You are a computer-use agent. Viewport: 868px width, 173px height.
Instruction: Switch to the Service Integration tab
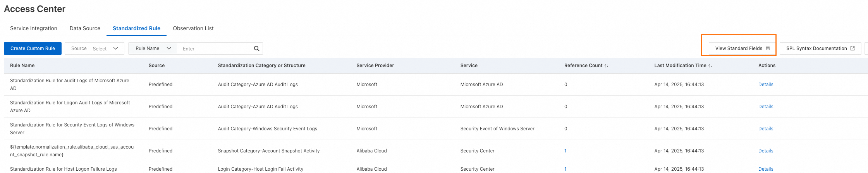34,28
